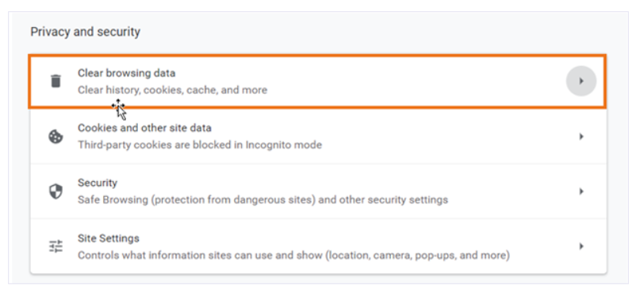
Task: Expand Cookies and other site data arrow
Action: [x=581, y=137]
